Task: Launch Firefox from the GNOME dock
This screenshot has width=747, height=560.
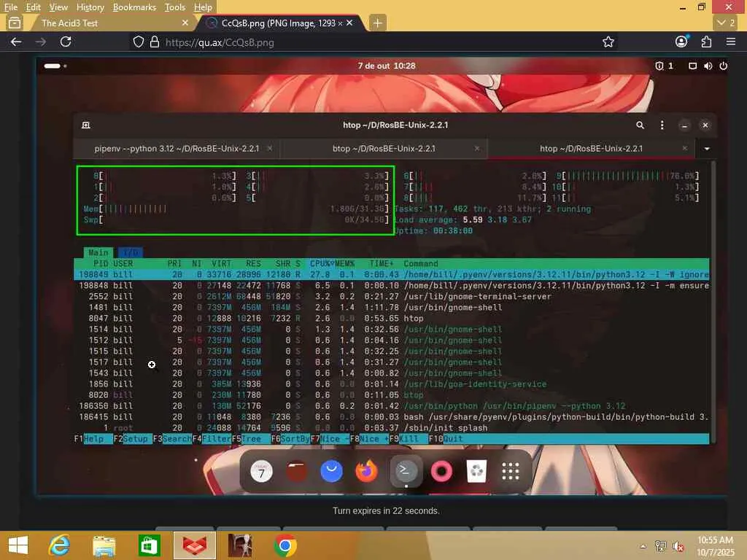Action: (366, 472)
